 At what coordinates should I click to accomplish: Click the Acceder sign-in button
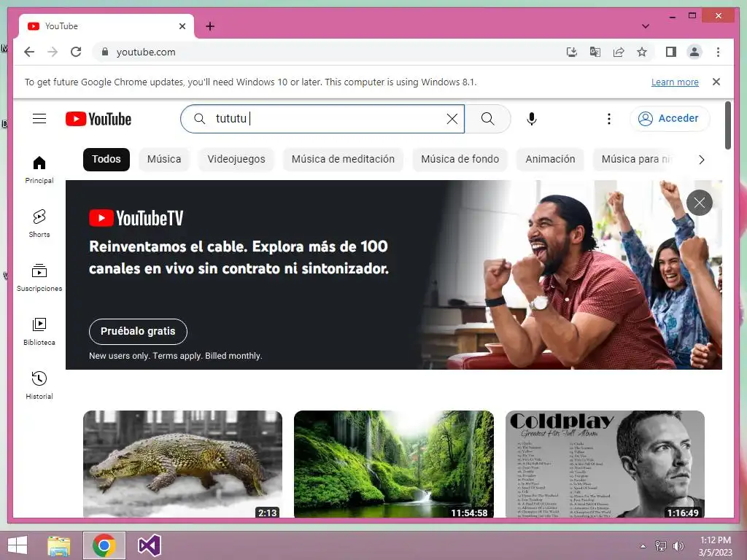pyautogui.click(x=670, y=119)
